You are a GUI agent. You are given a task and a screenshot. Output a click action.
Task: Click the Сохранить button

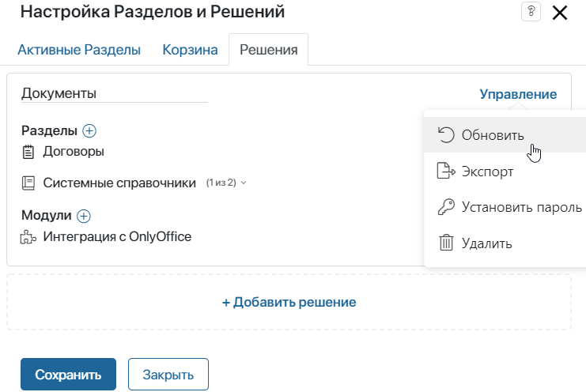(x=68, y=375)
